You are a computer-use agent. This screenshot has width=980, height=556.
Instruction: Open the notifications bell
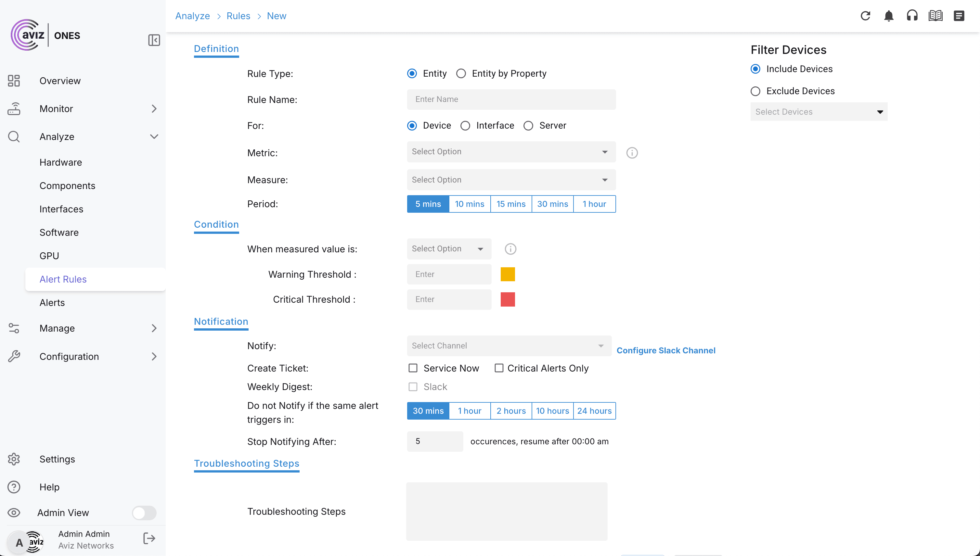(889, 16)
